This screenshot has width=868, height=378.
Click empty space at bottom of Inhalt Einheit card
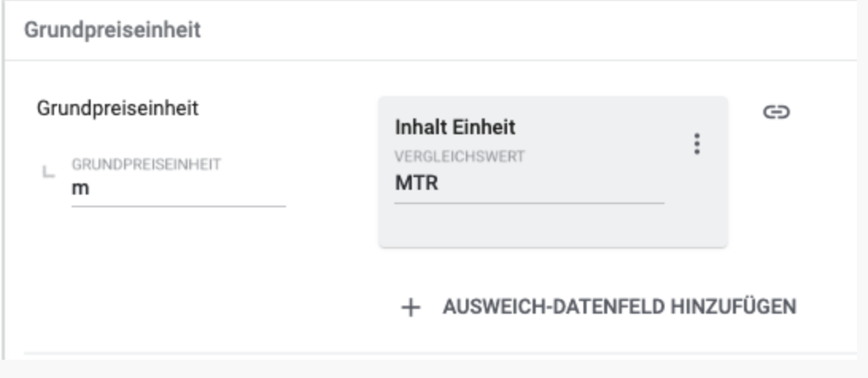pyautogui.click(x=552, y=226)
